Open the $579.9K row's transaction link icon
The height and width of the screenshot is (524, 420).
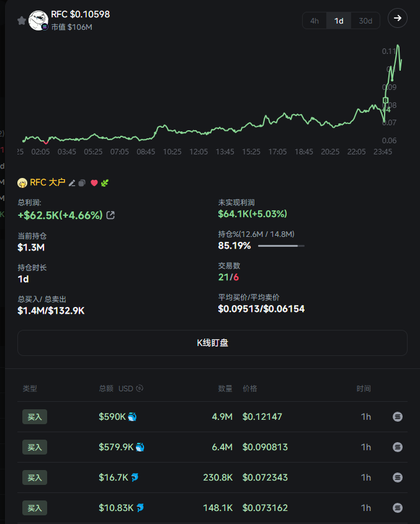tap(397, 447)
